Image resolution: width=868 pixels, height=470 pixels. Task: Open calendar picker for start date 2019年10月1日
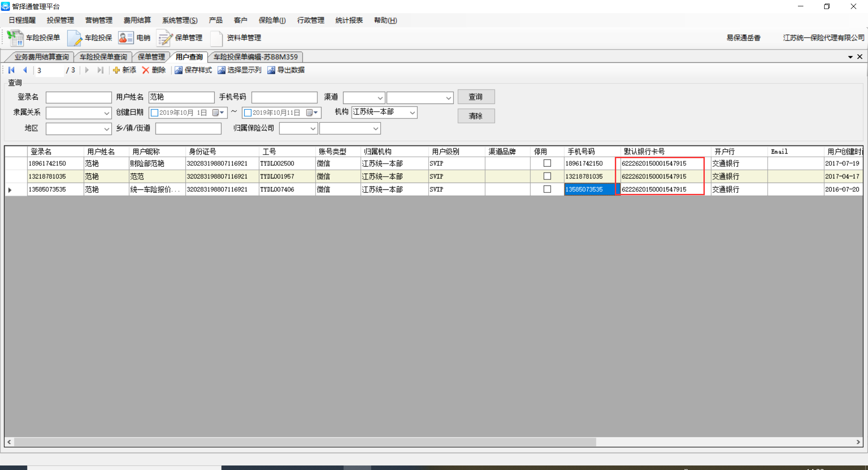(218, 113)
